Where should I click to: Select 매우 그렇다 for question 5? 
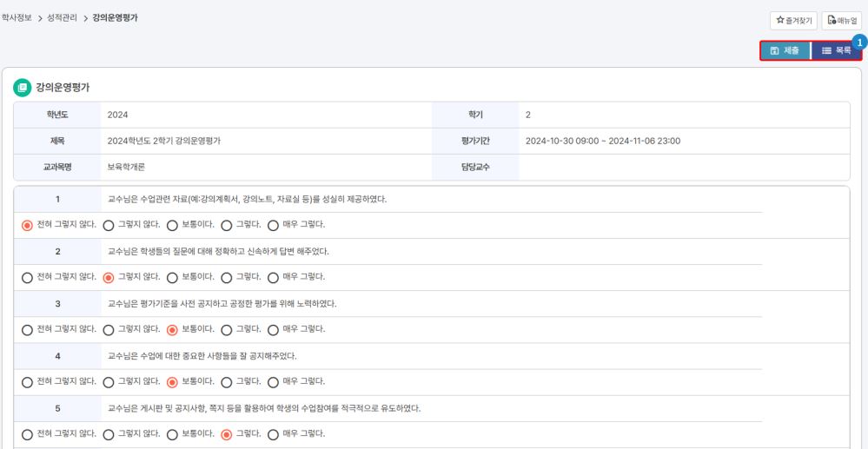[x=273, y=434]
